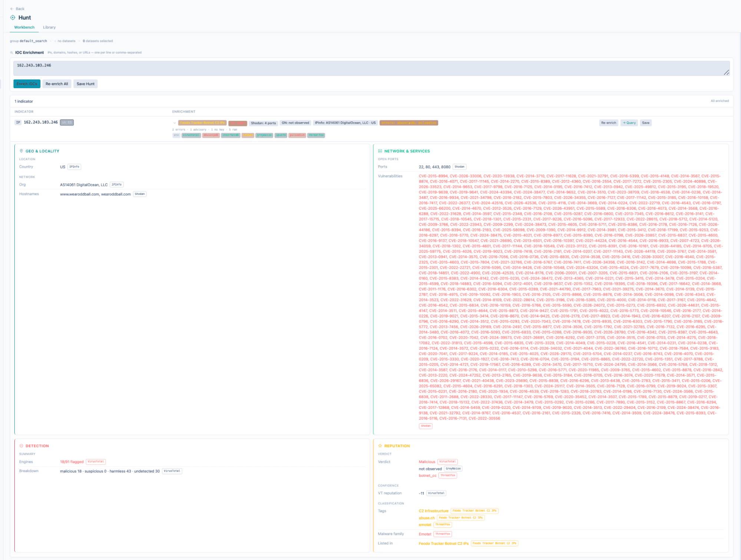Click the Re-enrich All button

point(57,84)
